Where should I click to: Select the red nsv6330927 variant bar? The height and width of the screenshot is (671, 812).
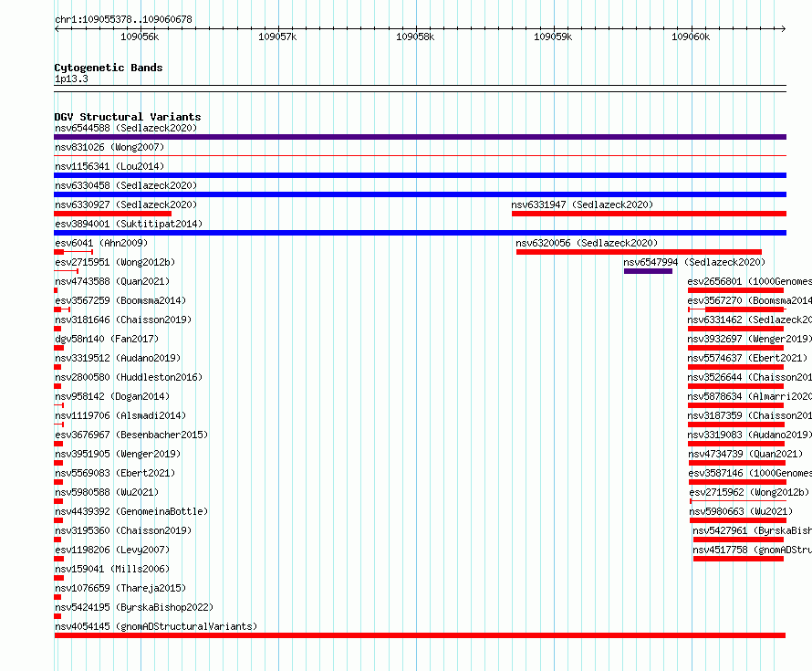(x=112, y=214)
